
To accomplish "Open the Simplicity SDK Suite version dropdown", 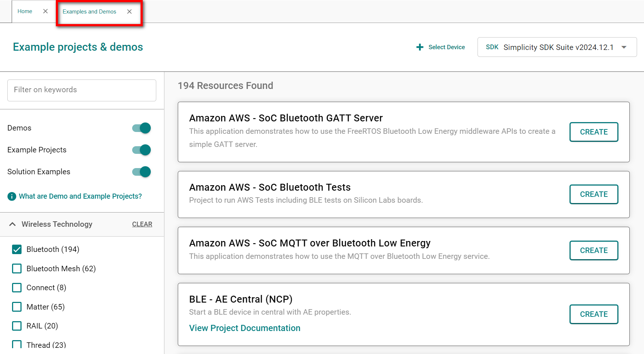I will (557, 47).
